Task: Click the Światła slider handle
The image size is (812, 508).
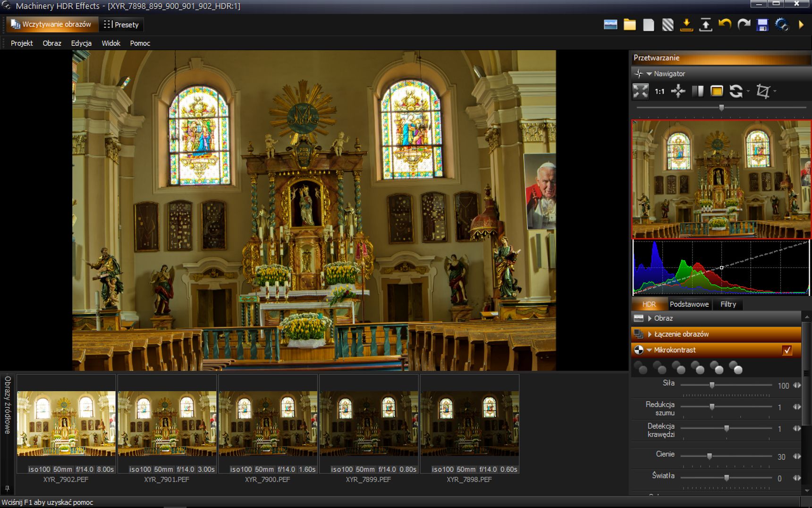Action: click(727, 478)
